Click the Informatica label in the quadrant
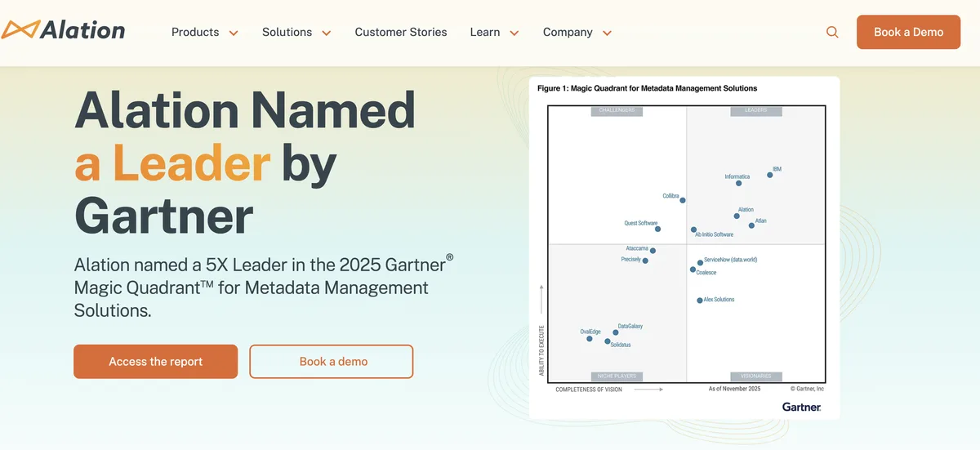Screen dimensions: 980x450 pos(737,176)
